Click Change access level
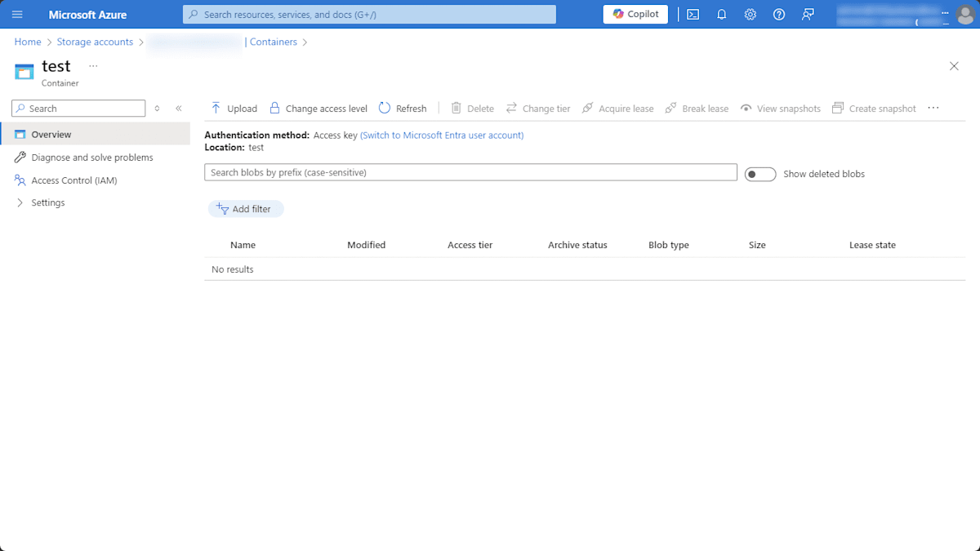 (x=318, y=109)
